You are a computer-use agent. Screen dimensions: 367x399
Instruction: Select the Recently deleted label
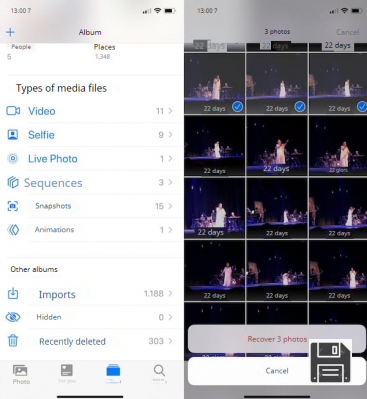(72, 341)
